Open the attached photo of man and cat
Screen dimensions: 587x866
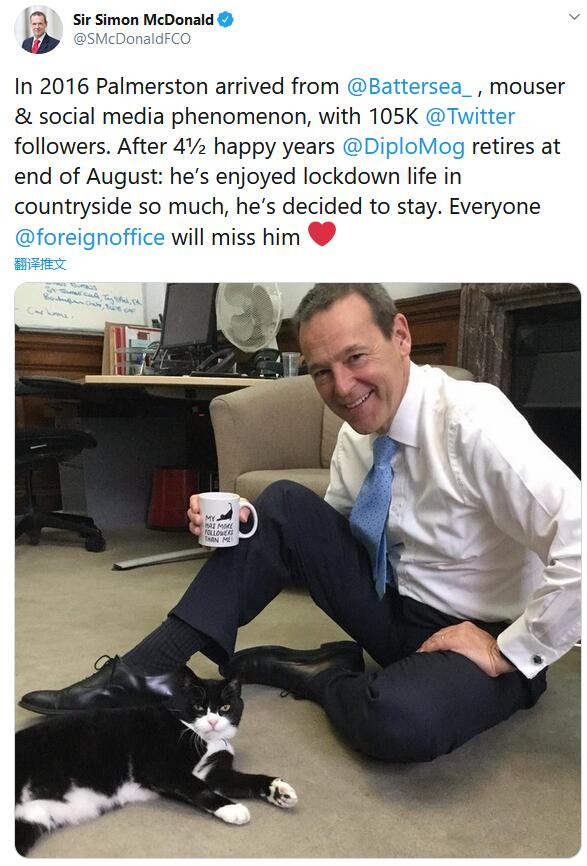pyautogui.click(x=298, y=570)
